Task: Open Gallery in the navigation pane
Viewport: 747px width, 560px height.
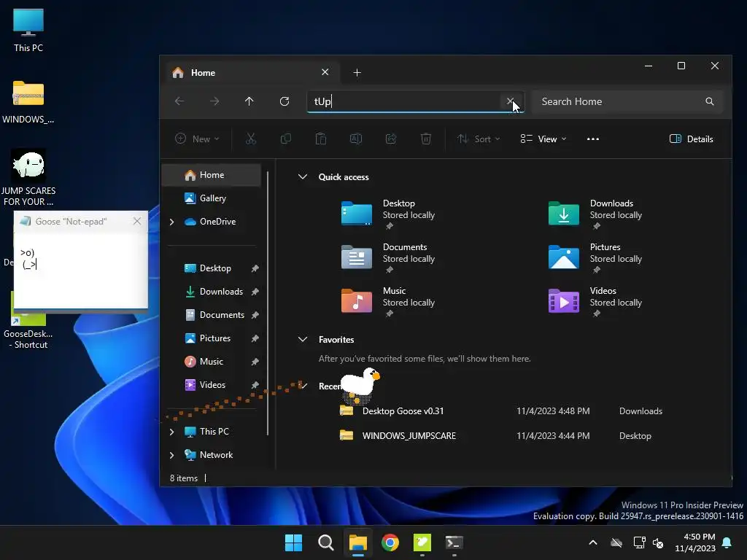Action: click(x=212, y=198)
